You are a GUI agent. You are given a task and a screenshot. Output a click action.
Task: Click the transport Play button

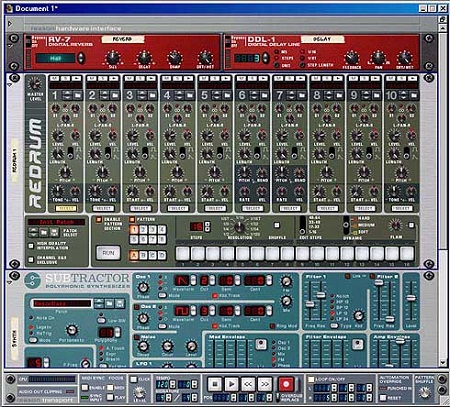coord(232,384)
